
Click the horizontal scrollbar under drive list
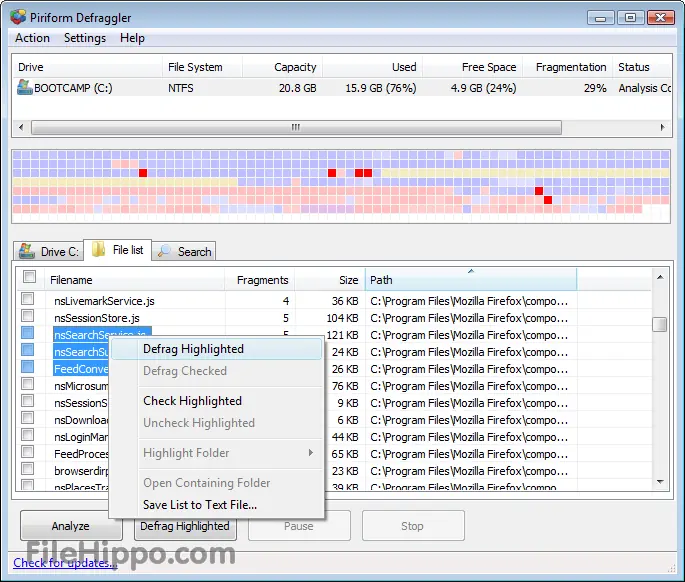(296, 128)
